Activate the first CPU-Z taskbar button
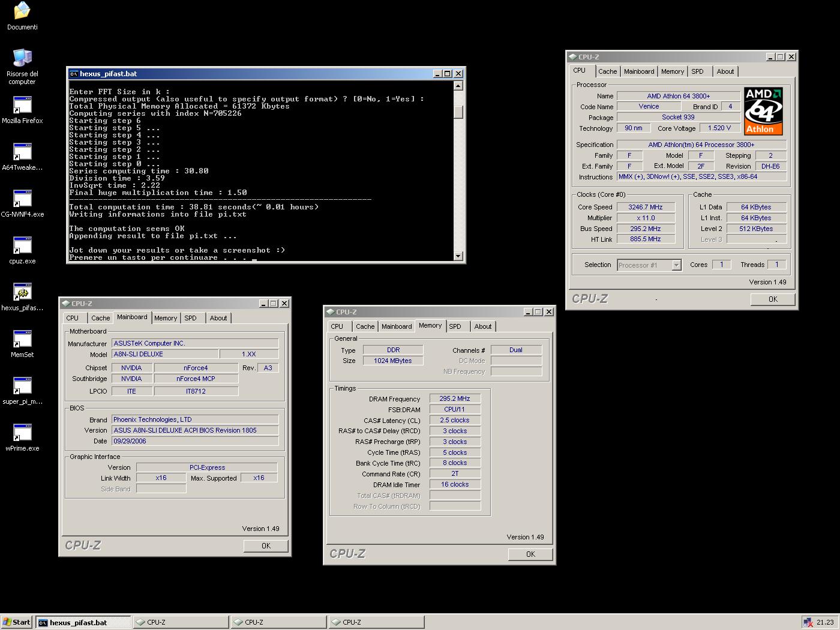This screenshot has height=630, width=840. (x=181, y=622)
